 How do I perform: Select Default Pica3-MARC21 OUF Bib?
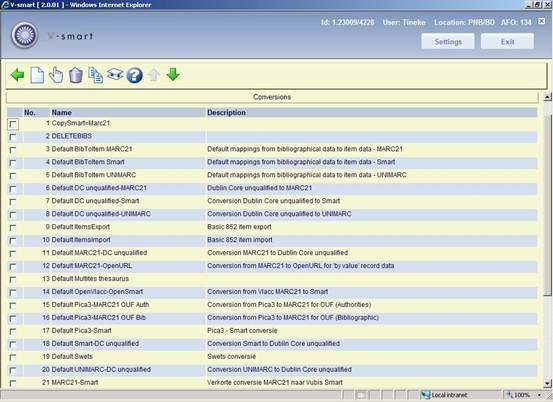[98, 317]
